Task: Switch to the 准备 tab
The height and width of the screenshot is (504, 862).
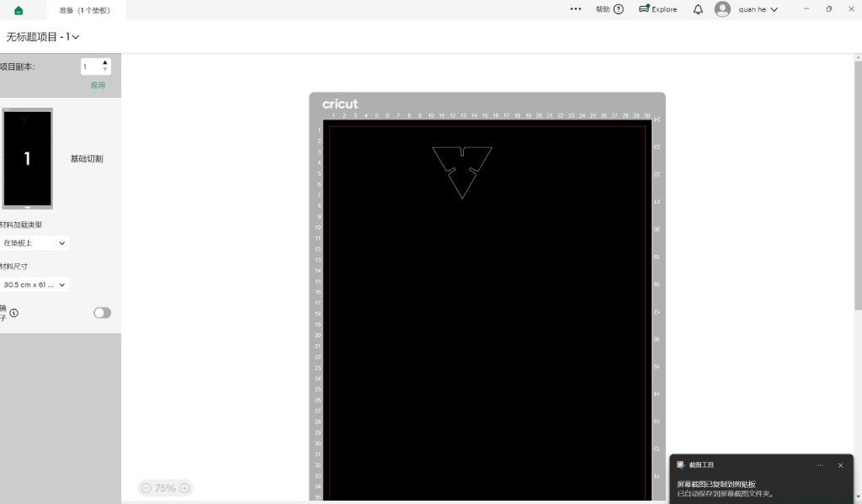Action: [85, 10]
